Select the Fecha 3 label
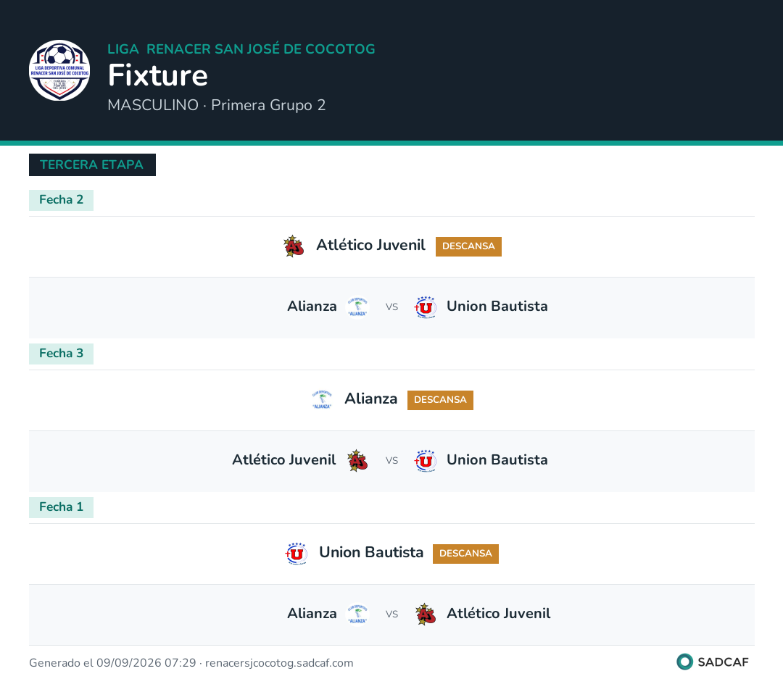The height and width of the screenshot is (700, 783). 61,354
